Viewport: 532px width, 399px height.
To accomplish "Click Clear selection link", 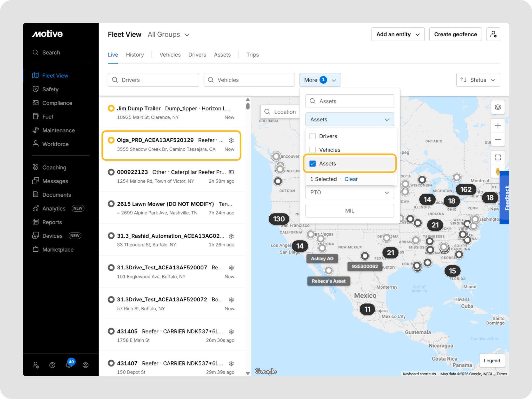I will [x=351, y=179].
